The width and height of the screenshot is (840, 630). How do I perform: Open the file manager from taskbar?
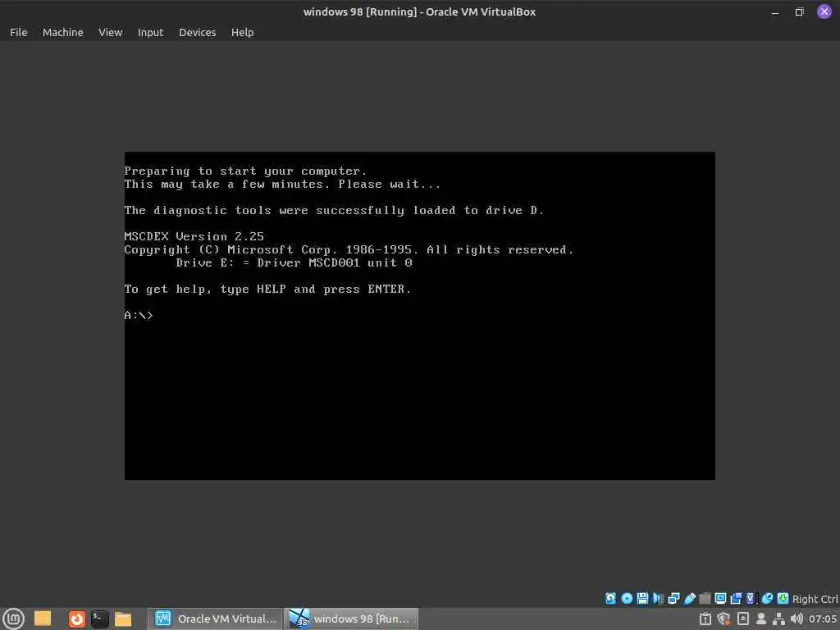[123, 619]
